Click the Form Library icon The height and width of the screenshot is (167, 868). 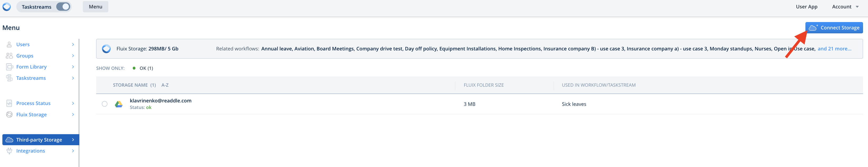click(9, 67)
